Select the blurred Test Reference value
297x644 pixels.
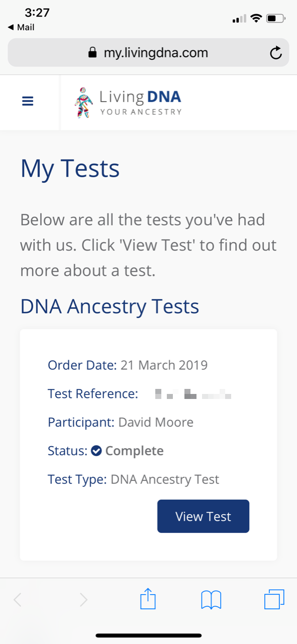191,394
